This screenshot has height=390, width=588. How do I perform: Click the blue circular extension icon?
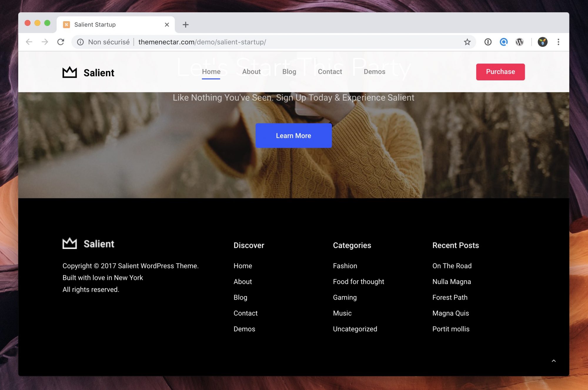coord(504,42)
